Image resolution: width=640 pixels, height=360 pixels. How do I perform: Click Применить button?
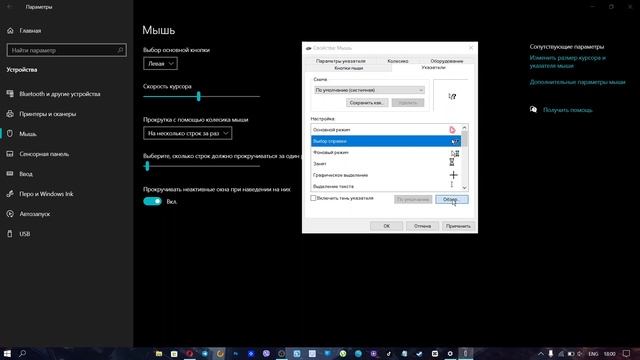[458, 226]
